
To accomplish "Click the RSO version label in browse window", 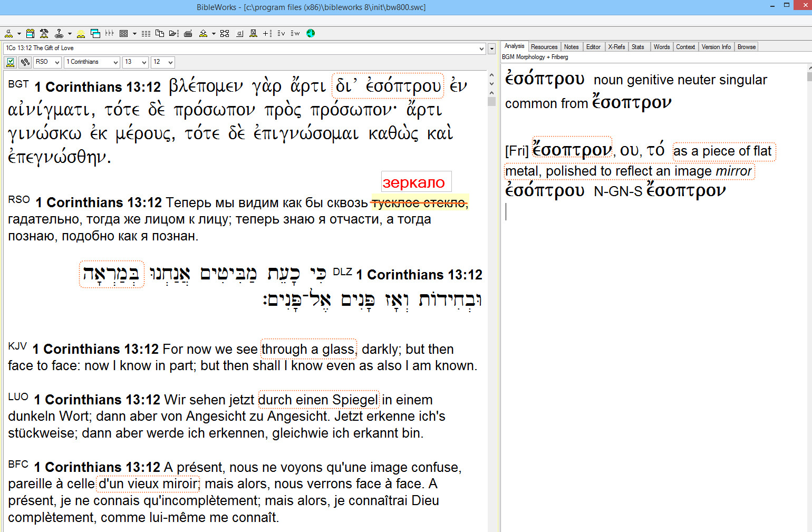I will (19, 200).
